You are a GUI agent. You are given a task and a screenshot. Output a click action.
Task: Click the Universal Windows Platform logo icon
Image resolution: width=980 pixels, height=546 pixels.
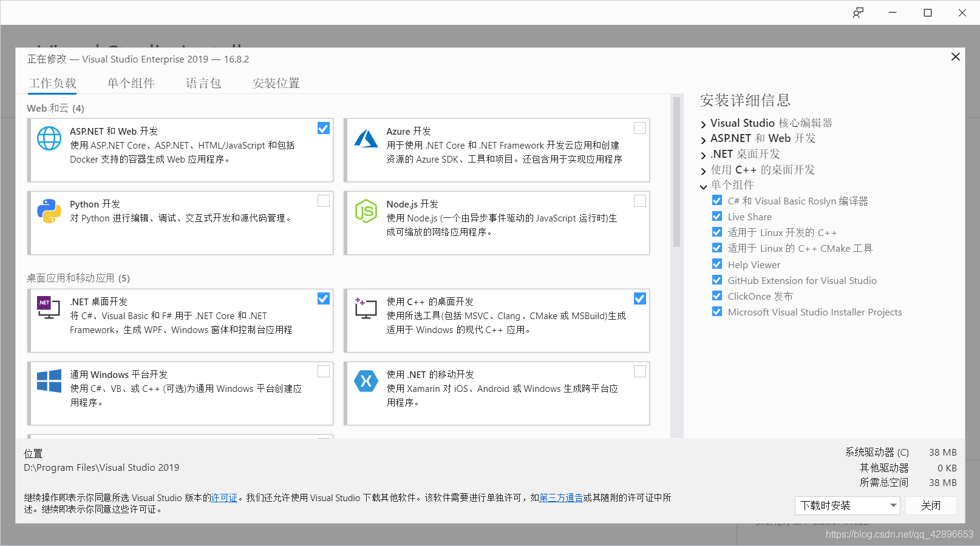coord(49,381)
